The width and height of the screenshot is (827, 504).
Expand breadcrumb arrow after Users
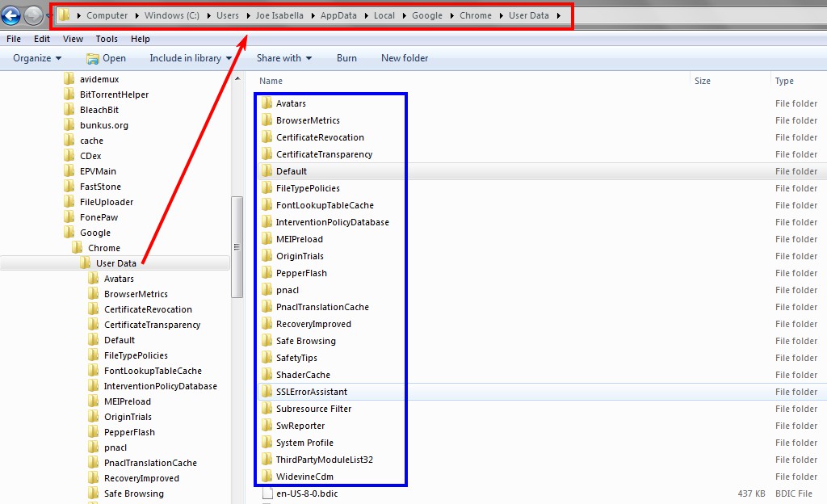248,16
